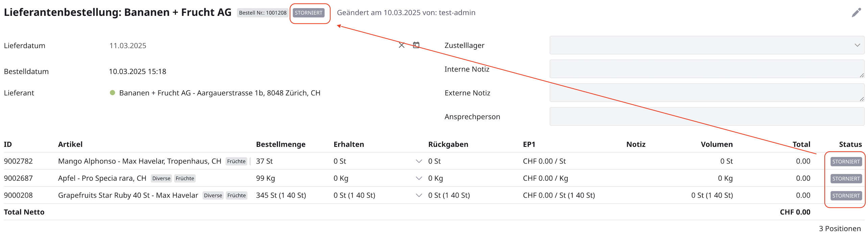Focus the Ansprechperson input field
Screen dimensions: 868x235
point(706,116)
